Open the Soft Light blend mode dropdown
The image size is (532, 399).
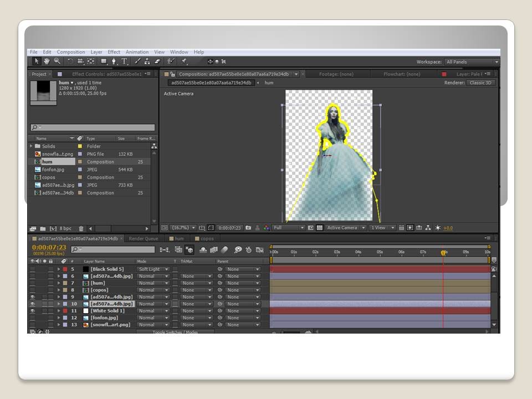tap(152, 269)
